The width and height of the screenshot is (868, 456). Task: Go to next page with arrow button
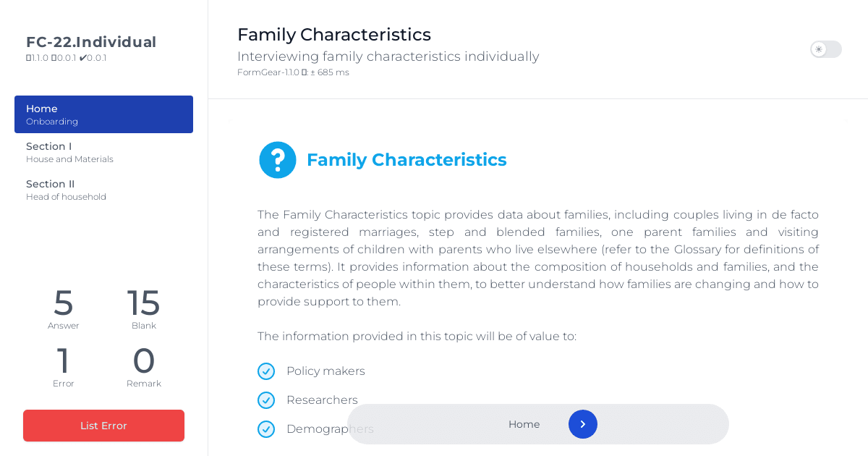(x=583, y=424)
